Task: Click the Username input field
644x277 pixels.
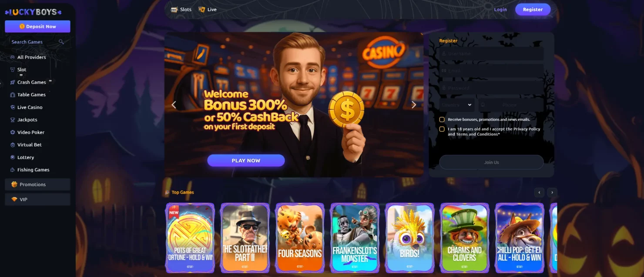Action: pos(491,53)
